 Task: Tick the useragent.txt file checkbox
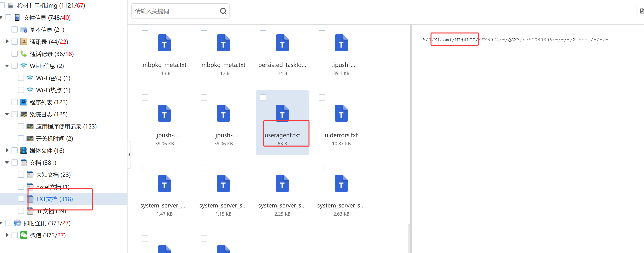point(263,97)
